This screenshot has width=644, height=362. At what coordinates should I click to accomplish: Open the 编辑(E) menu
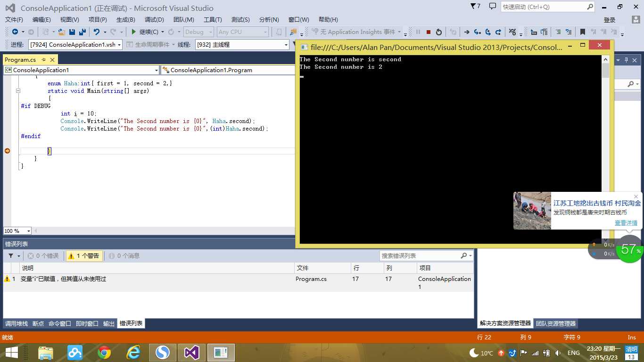coord(41,19)
